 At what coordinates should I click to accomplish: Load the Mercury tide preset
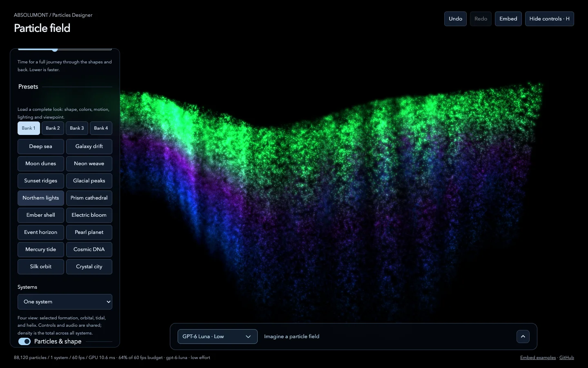pyautogui.click(x=41, y=249)
